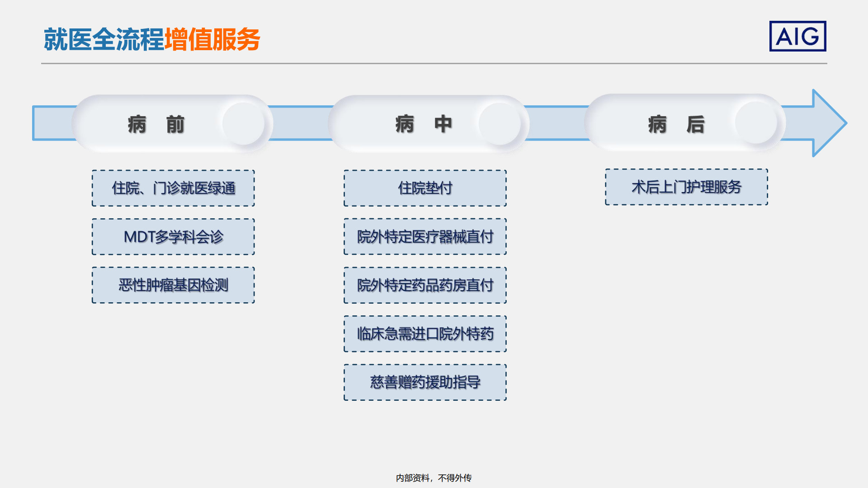This screenshot has width=868, height=488.
Task: Click the 病中 pill toggle knob
Action: tap(500, 123)
